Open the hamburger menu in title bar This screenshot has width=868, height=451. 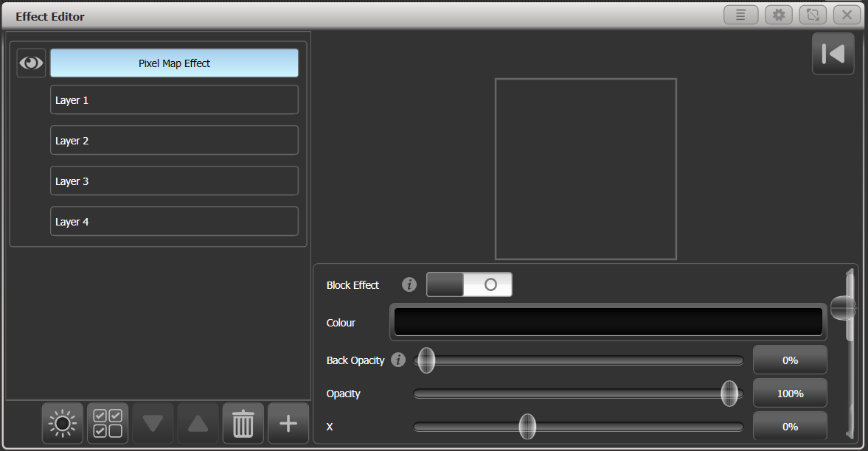point(740,14)
